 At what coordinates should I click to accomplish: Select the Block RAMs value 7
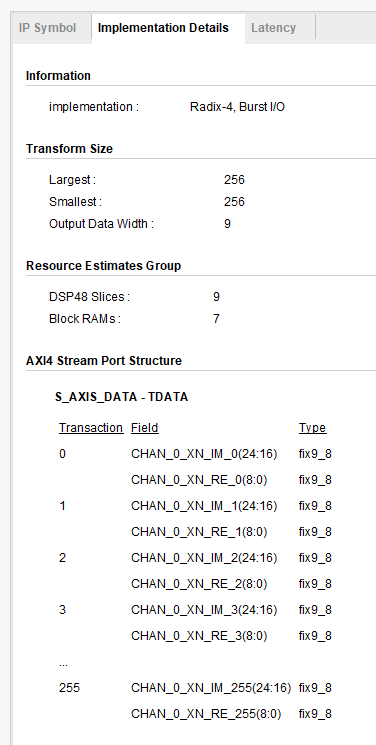coord(216,319)
